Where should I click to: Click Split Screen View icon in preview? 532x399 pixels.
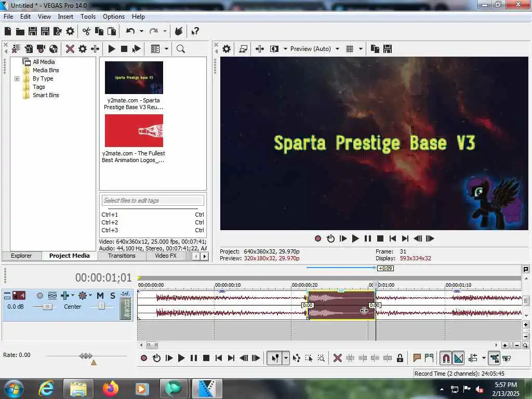pyautogui.click(x=274, y=49)
